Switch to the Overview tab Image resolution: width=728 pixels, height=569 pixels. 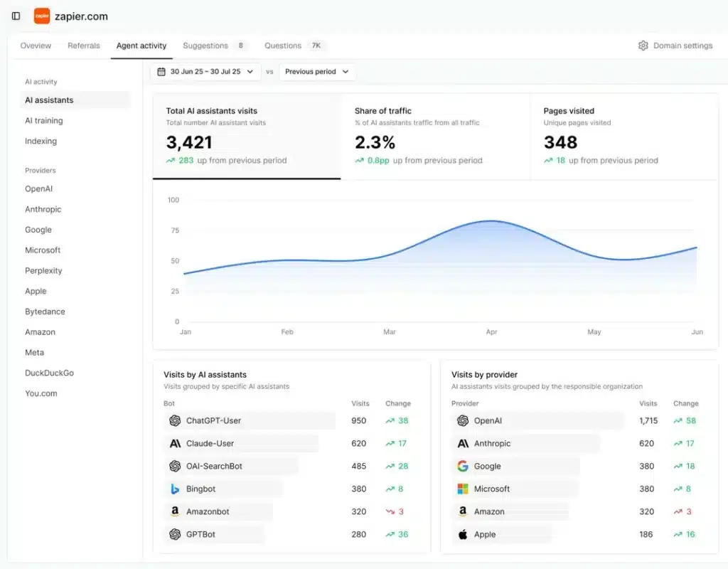pyautogui.click(x=35, y=45)
